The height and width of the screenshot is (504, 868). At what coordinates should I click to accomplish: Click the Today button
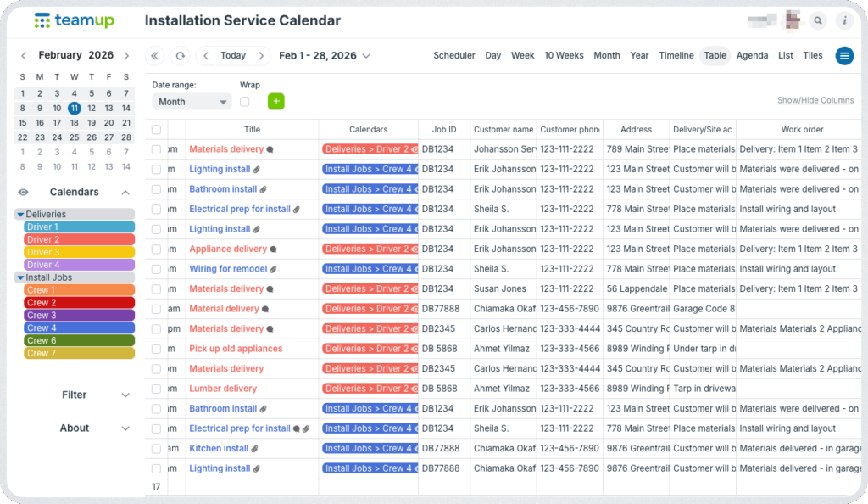tap(233, 56)
